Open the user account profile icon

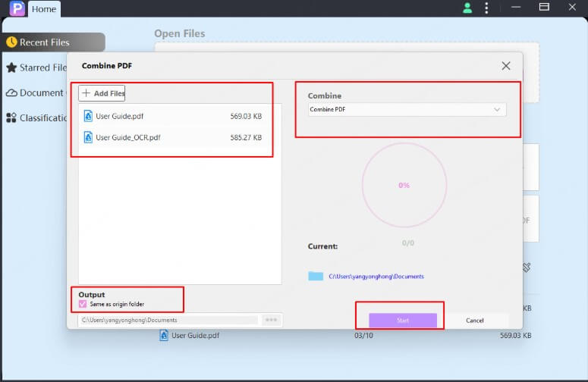(x=467, y=8)
